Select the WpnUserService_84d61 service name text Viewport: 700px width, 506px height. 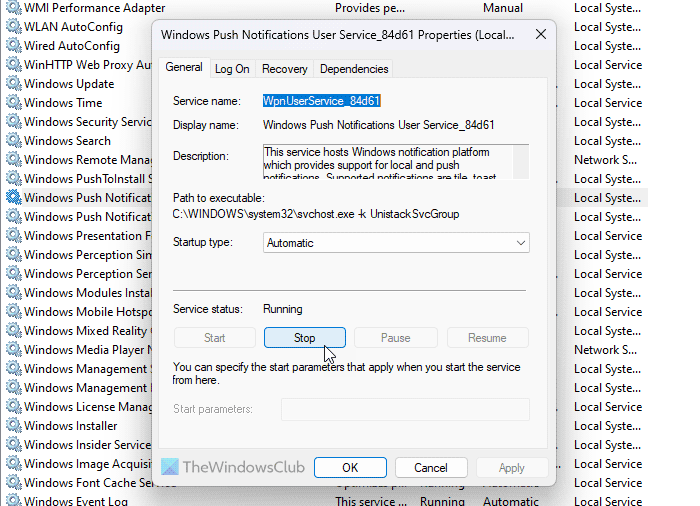point(321,101)
